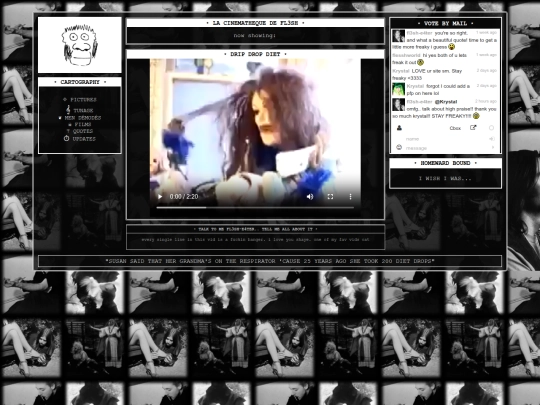Focus the chatbox name field
The width and height of the screenshot is (540, 405).
pos(446,139)
